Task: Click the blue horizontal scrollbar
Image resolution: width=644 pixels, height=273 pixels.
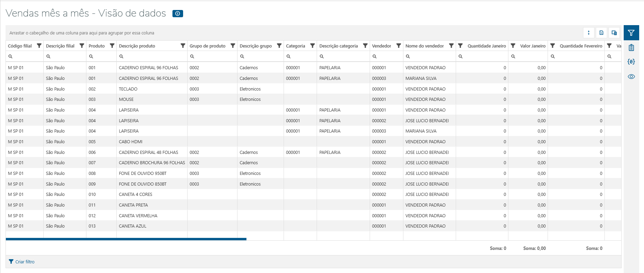Action: (x=126, y=239)
